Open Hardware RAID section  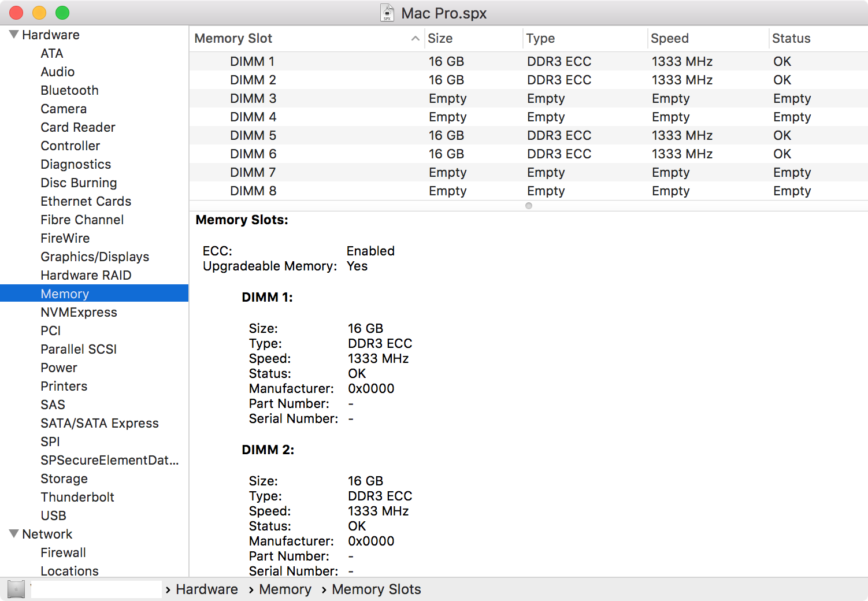pos(86,275)
